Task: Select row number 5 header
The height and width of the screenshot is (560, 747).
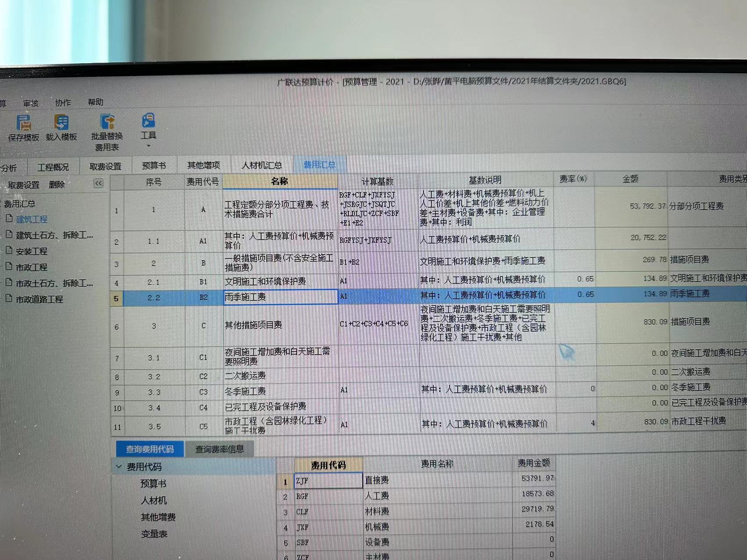Action: click(116, 298)
